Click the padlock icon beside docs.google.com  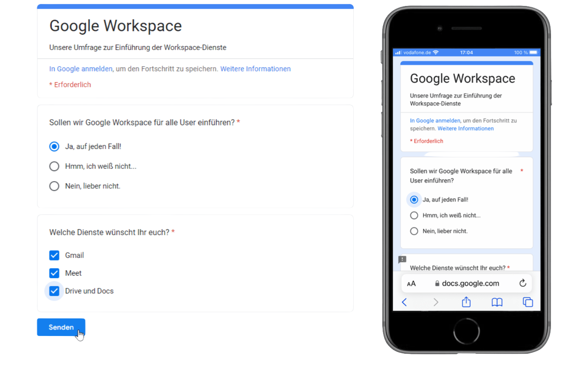click(x=437, y=283)
